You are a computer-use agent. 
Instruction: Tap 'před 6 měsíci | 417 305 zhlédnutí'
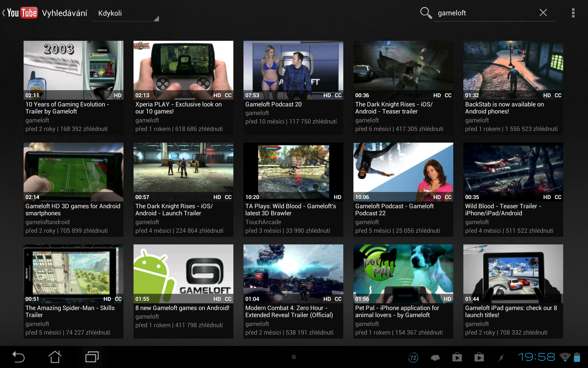[x=399, y=129]
